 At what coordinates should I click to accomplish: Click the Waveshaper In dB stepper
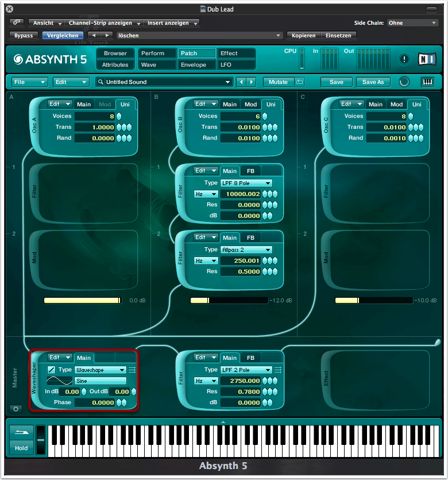(84, 391)
